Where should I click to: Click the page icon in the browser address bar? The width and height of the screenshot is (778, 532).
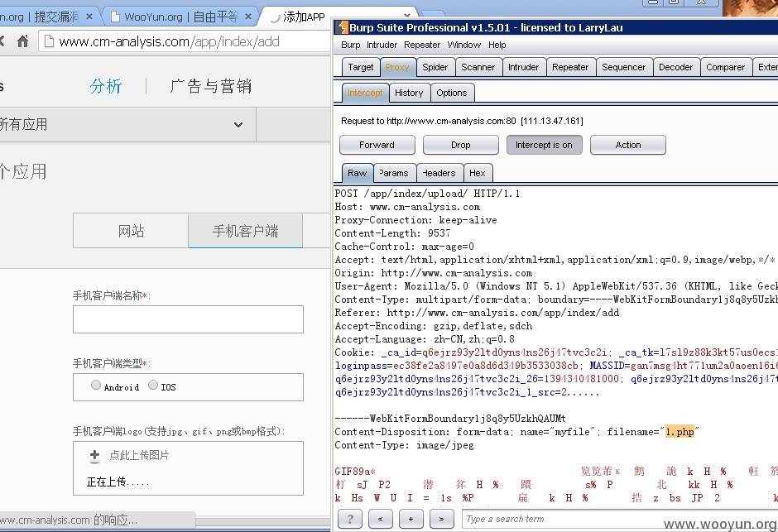(x=49, y=41)
